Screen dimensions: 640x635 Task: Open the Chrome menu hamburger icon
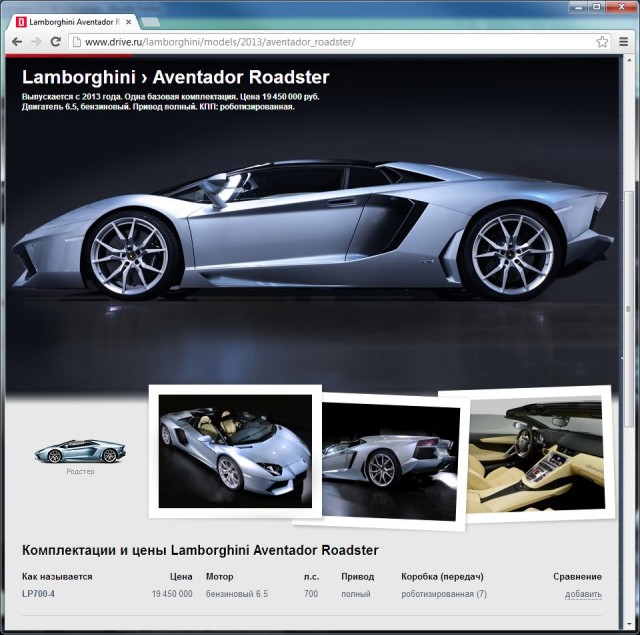623,42
